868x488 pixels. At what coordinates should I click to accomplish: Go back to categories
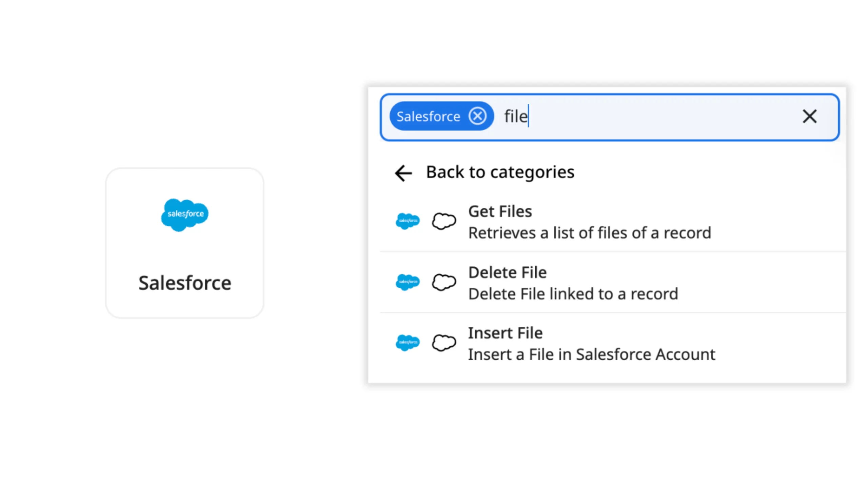[500, 172]
